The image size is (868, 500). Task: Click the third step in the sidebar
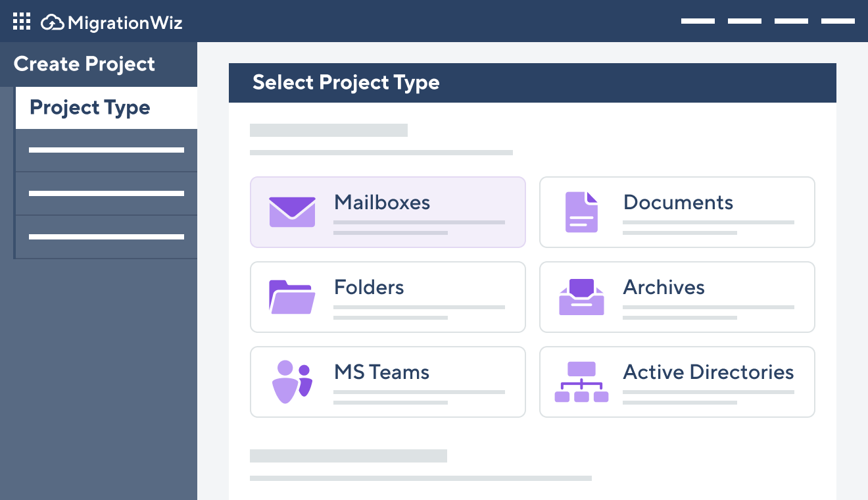[105, 193]
